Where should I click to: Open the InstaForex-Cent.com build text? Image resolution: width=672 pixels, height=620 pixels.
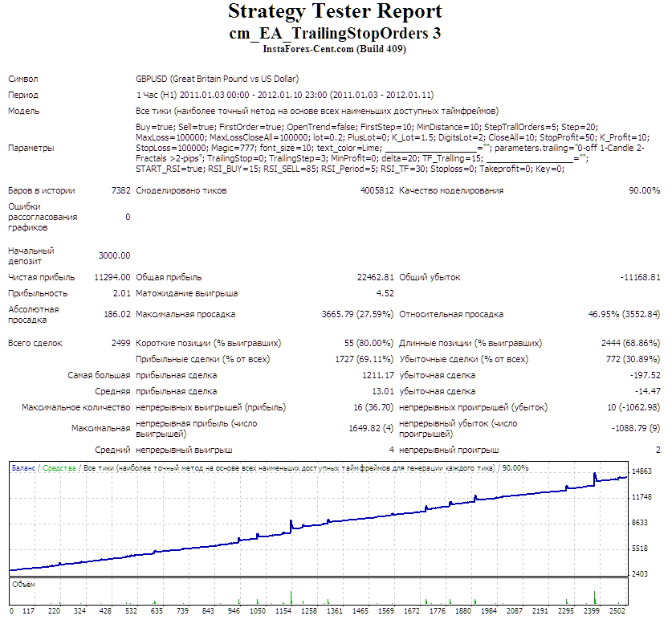click(x=335, y=49)
